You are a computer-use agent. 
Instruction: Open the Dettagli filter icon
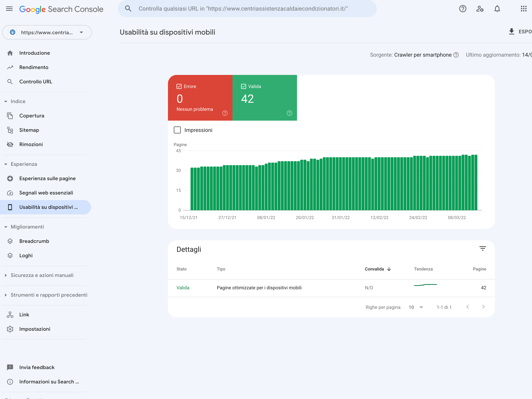tap(483, 248)
